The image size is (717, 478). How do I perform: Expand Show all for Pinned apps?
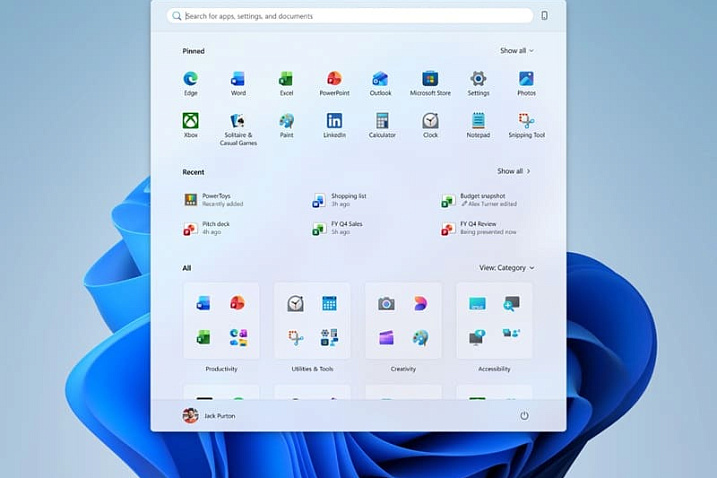(x=517, y=51)
